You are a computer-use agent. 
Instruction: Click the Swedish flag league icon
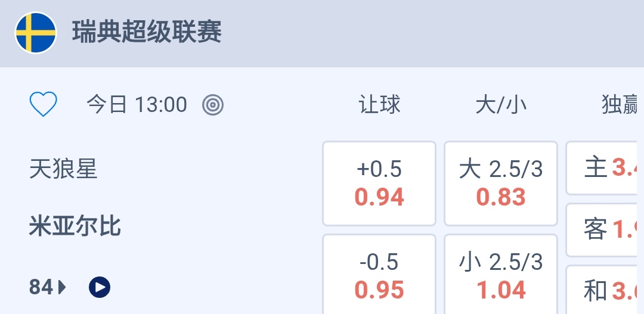[36, 33]
